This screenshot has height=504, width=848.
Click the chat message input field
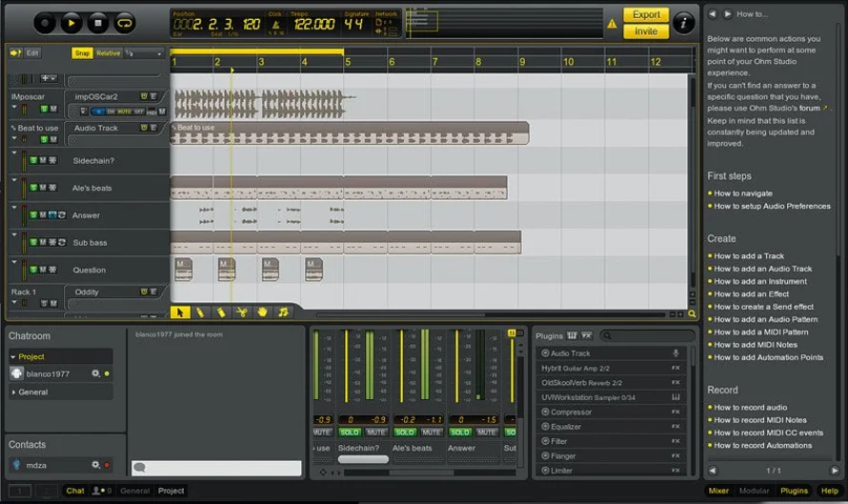(x=222, y=468)
